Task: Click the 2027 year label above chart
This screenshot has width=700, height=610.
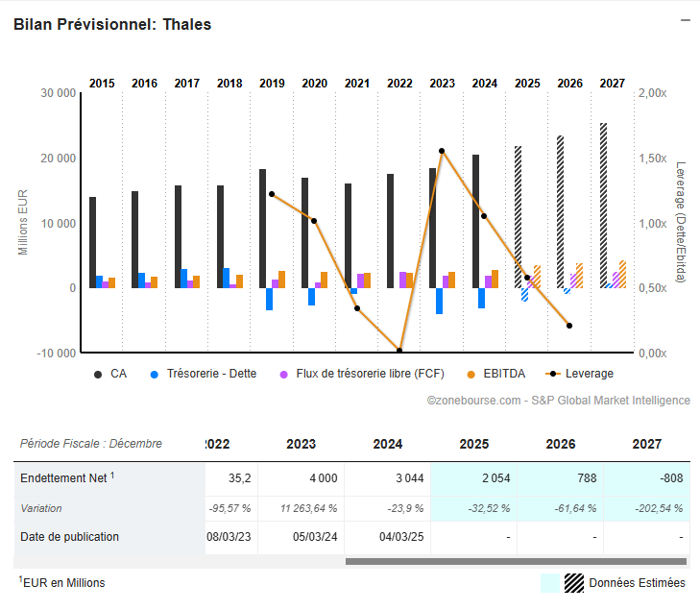Action: click(x=613, y=84)
